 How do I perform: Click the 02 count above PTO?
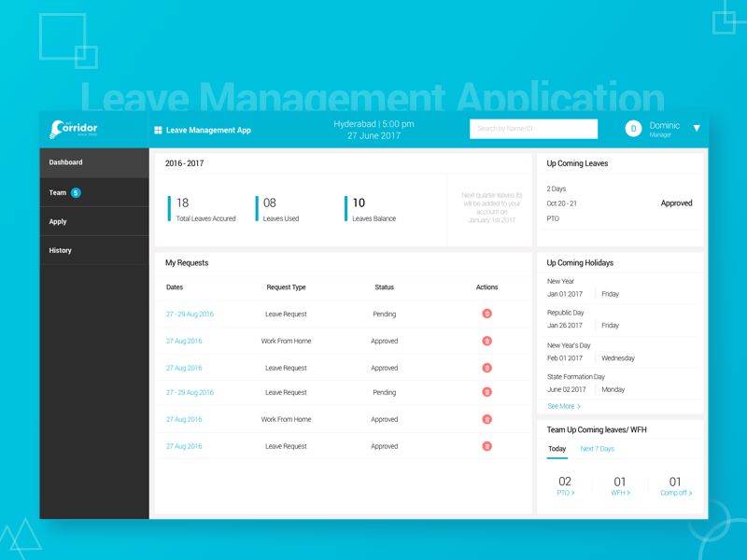[565, 482]
